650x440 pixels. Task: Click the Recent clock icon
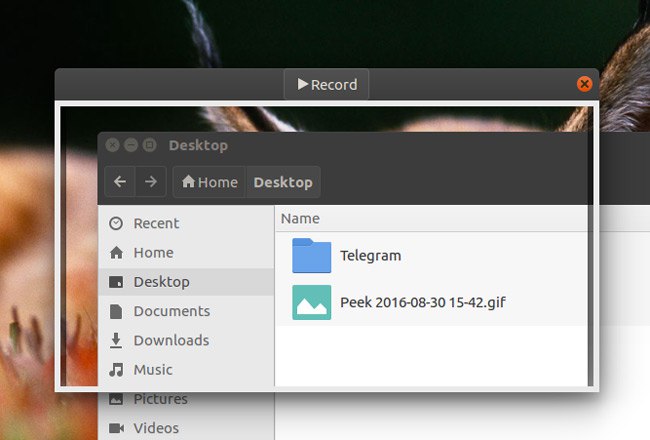(116, 224)
